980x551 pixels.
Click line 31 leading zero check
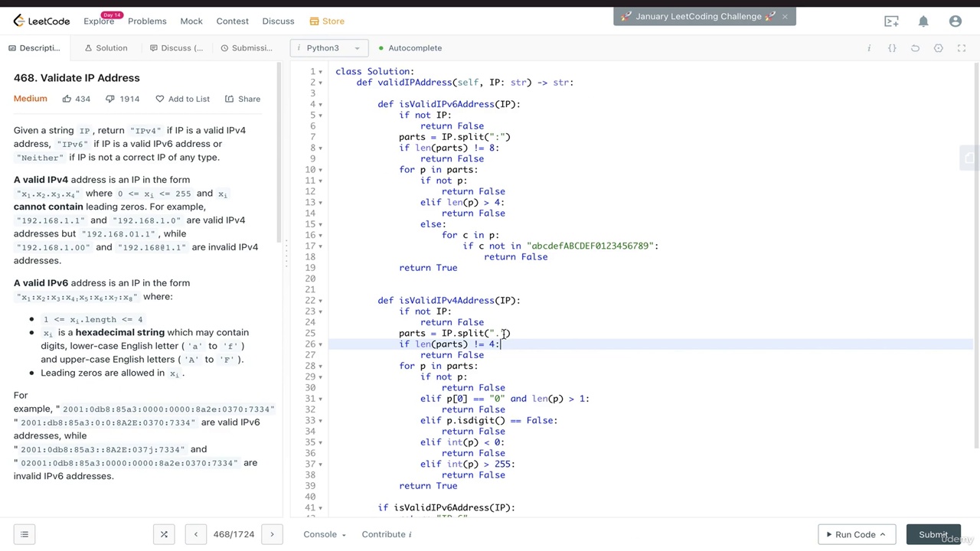(505, 399)
